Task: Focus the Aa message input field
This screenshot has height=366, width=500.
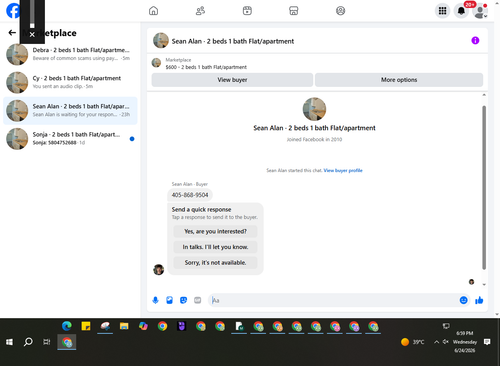Action: click(333, 300)
